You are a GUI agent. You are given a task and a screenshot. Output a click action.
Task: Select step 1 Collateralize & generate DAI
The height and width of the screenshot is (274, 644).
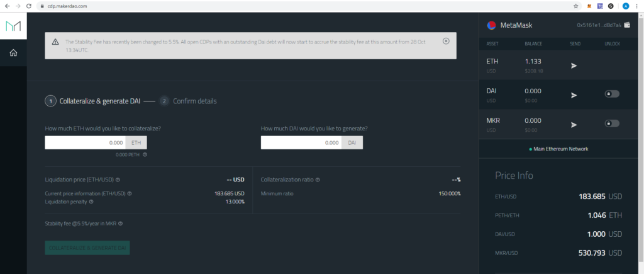[x=92, y=101]
